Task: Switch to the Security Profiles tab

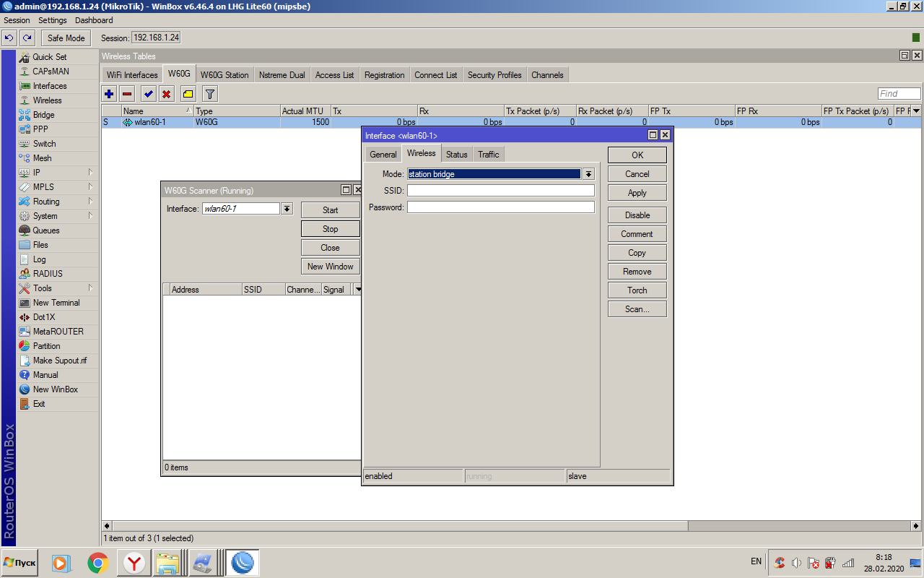Action: coord(494,75)
